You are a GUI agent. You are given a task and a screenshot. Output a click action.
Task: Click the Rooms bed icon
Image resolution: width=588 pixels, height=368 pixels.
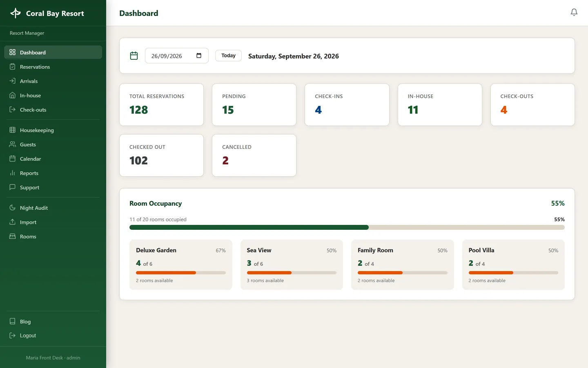pyautogui.click(x=12, y=236)
